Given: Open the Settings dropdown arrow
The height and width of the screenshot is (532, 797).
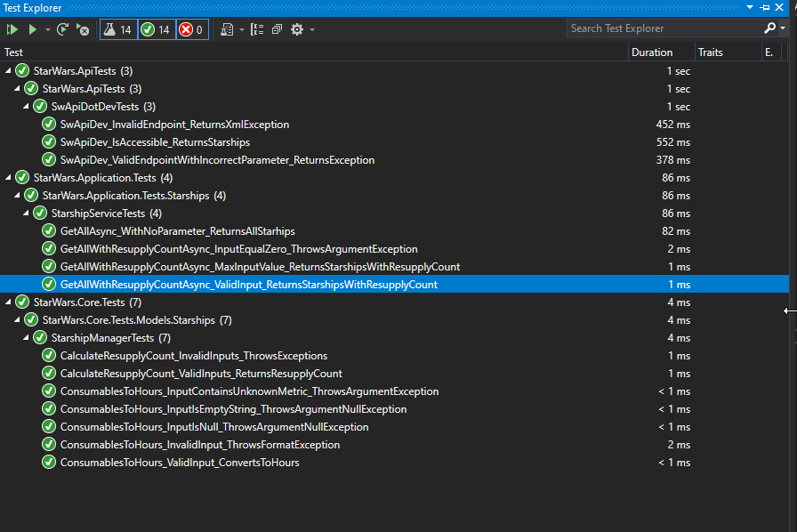Looking at the screenshot, I should [x=312, y=29].
